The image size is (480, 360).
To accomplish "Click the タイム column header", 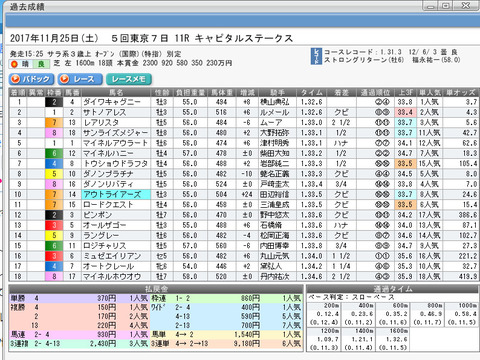I will tap(312, 92).
